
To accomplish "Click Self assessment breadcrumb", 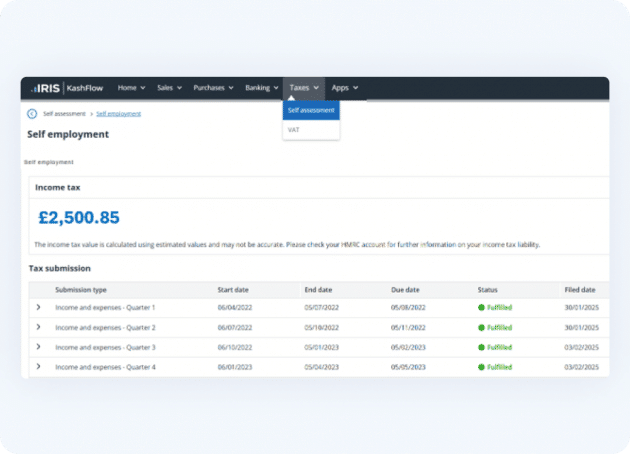I will click(64, 114).
